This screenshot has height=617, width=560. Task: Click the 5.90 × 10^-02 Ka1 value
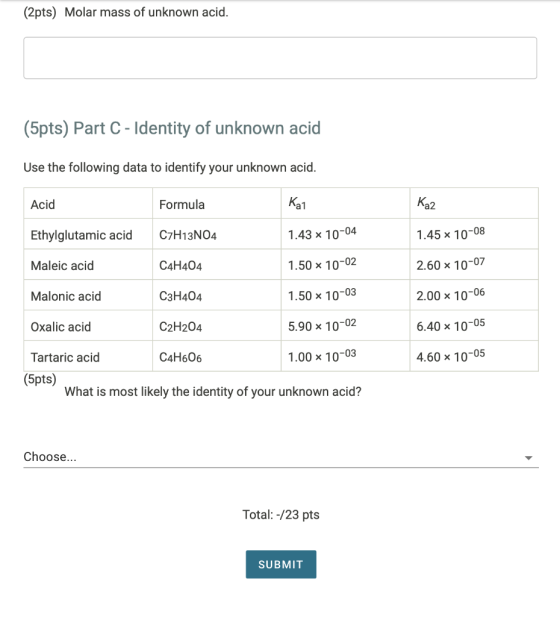click(322, 325)
